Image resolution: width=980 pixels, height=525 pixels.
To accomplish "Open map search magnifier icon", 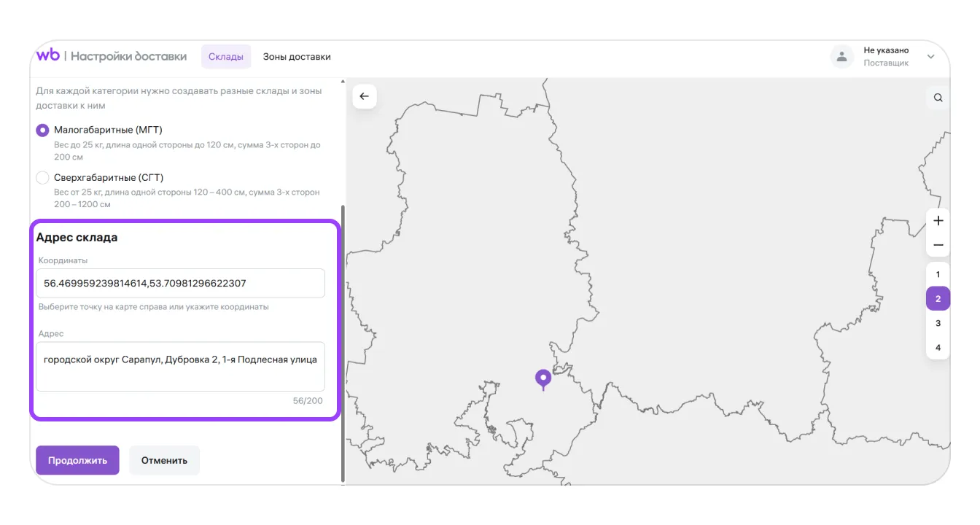I will [x=938, y=98].
